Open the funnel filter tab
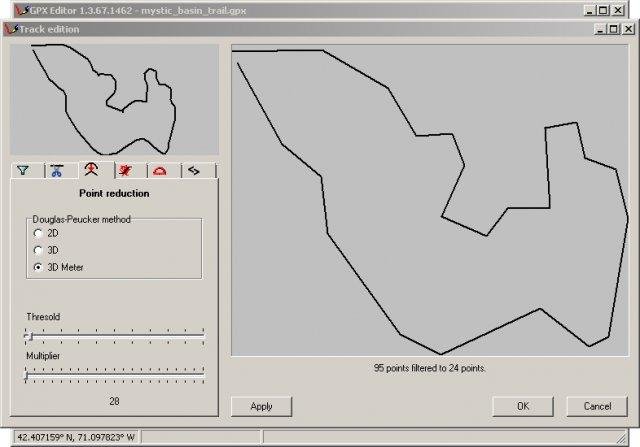 tap(23, 171)
